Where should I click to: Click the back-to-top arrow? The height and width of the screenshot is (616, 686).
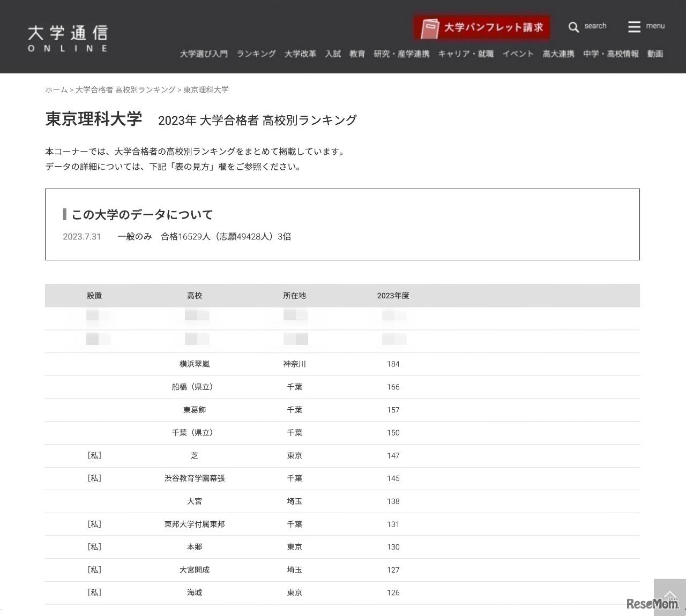tap(669, 595)
